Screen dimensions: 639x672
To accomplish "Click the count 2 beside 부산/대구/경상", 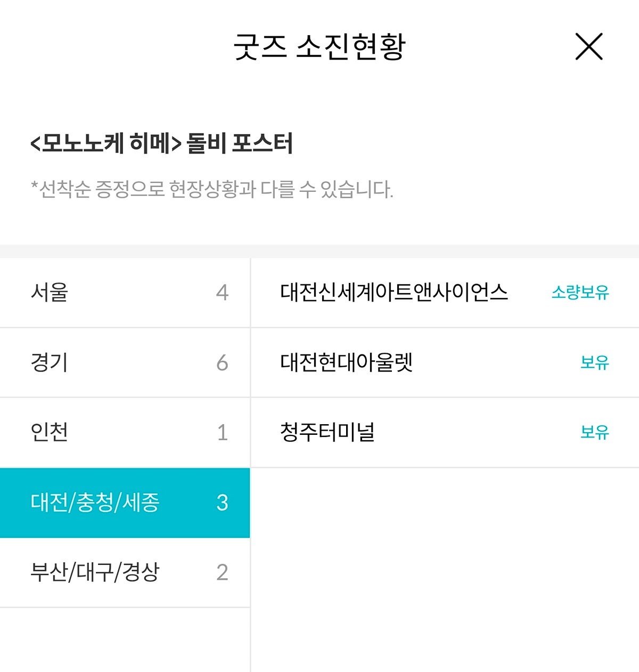I will click(x=222, y=572).
